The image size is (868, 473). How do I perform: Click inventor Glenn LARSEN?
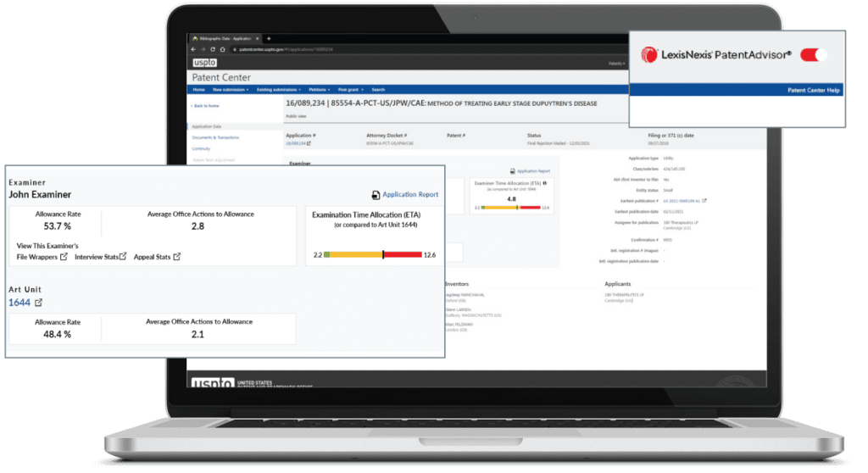click(x=458, y=310)
